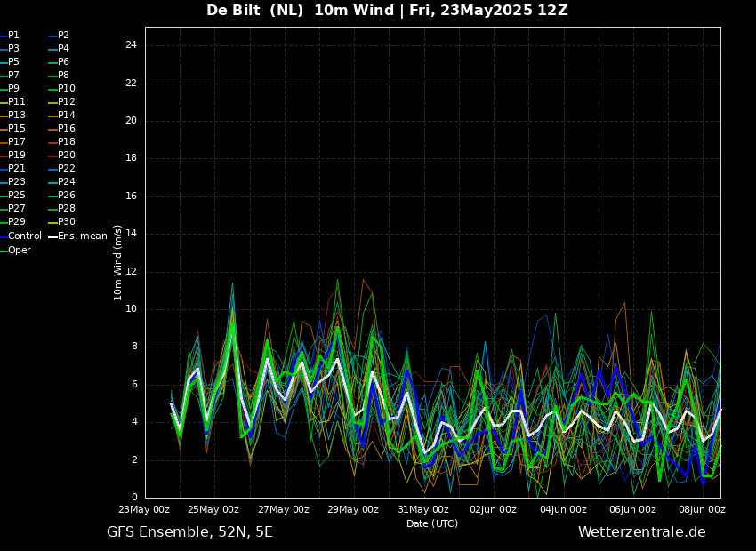Click the Date (UTC) axis label
756x551 pixels.
pos(432,523)
